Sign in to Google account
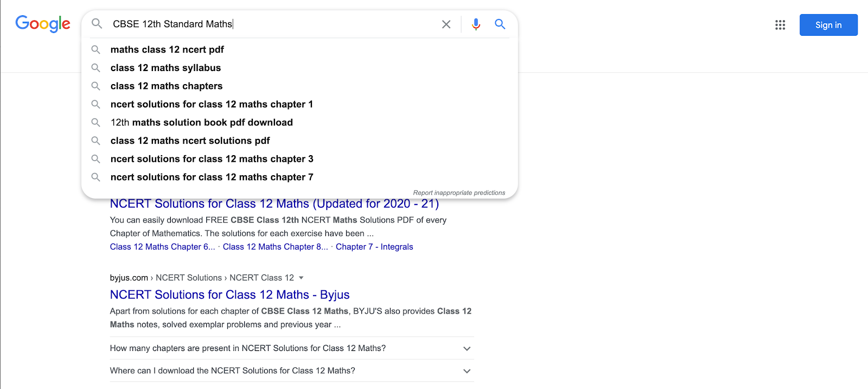The width and height of the screenshot is (868, 389). 828,25
